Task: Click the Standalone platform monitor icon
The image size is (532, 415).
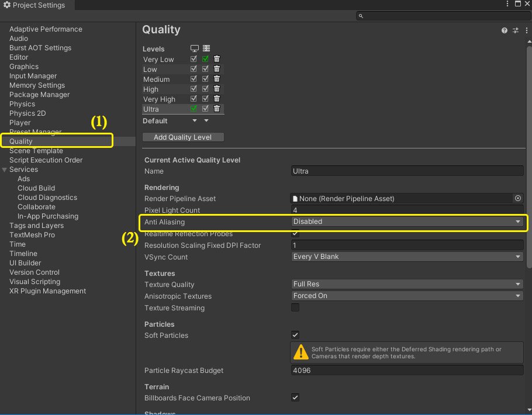Action: 194,49
